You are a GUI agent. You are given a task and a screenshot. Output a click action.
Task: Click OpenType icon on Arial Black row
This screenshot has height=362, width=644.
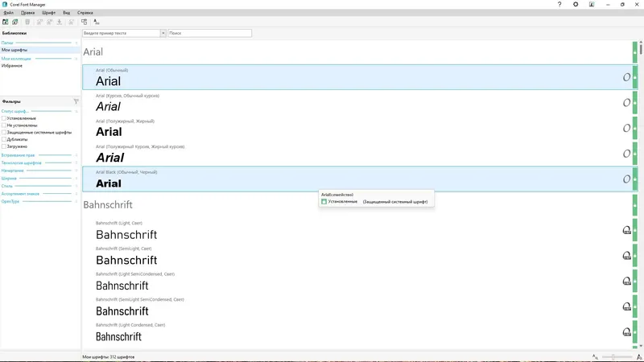coord(626,179)
